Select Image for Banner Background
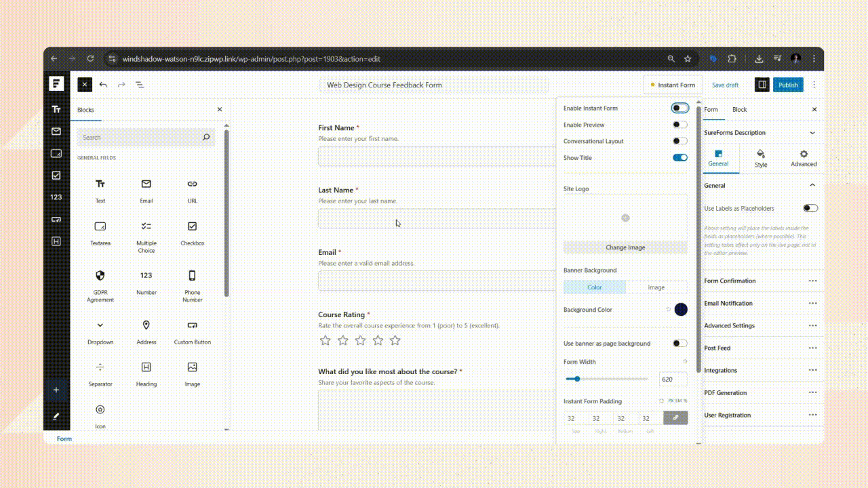 (656, 287)
